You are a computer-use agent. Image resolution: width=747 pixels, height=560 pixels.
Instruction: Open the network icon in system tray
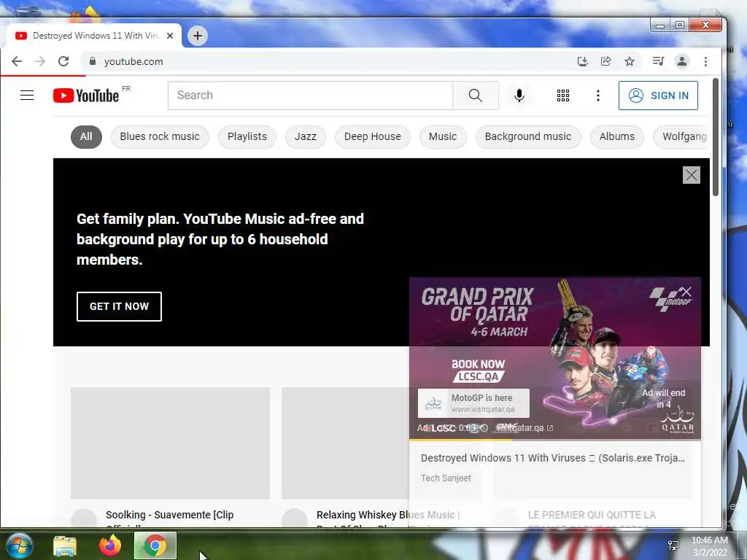[673, 545]
